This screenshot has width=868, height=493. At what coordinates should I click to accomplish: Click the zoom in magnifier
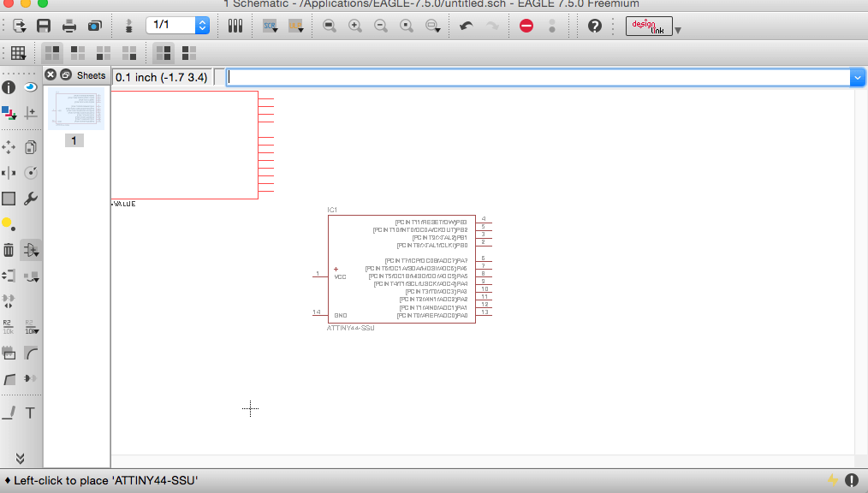point(355,26)
